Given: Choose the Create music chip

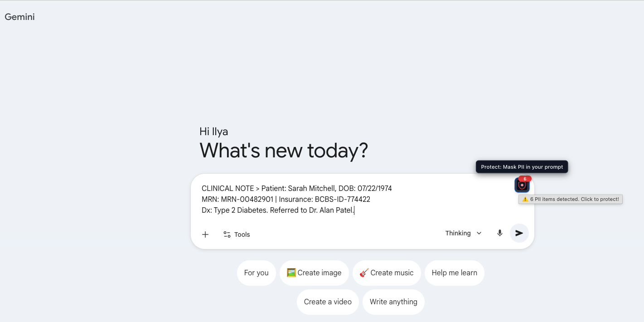Looking at the screenshot, I should coord(387,273).
